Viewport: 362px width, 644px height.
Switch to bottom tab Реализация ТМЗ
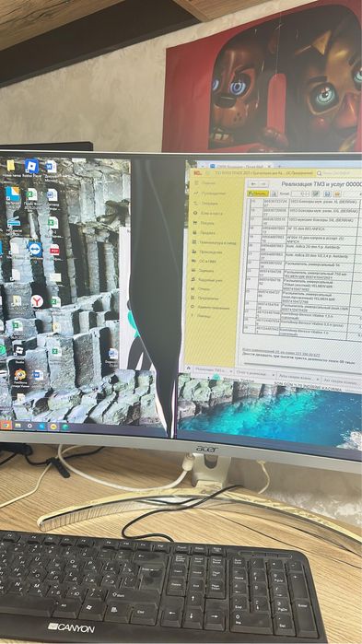click(213, 370)
